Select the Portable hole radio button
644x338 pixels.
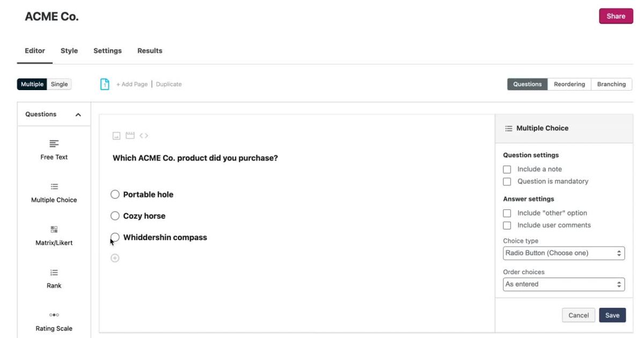115,195
